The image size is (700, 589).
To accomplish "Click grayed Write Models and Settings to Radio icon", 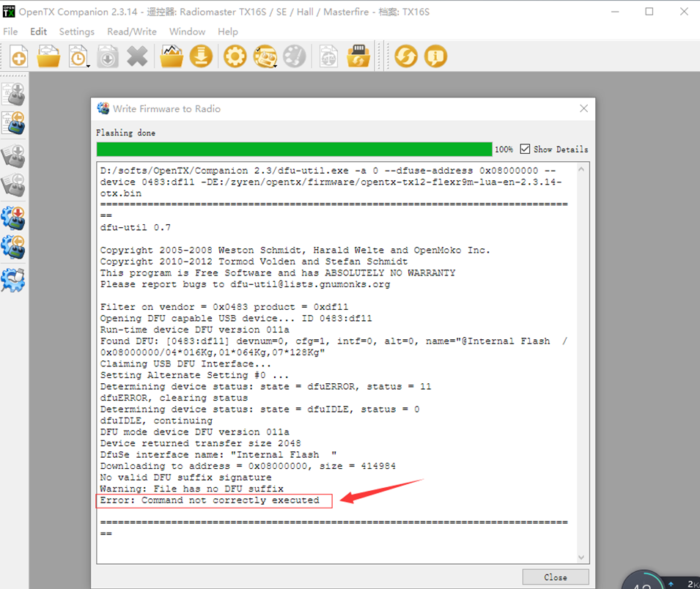I will click(x=13, y=94).
